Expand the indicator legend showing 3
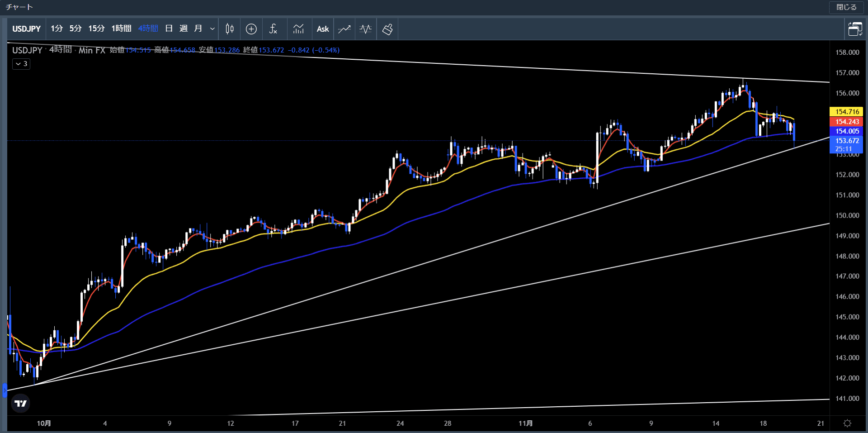This screenshot has height=433, width=868. (21, 64)
